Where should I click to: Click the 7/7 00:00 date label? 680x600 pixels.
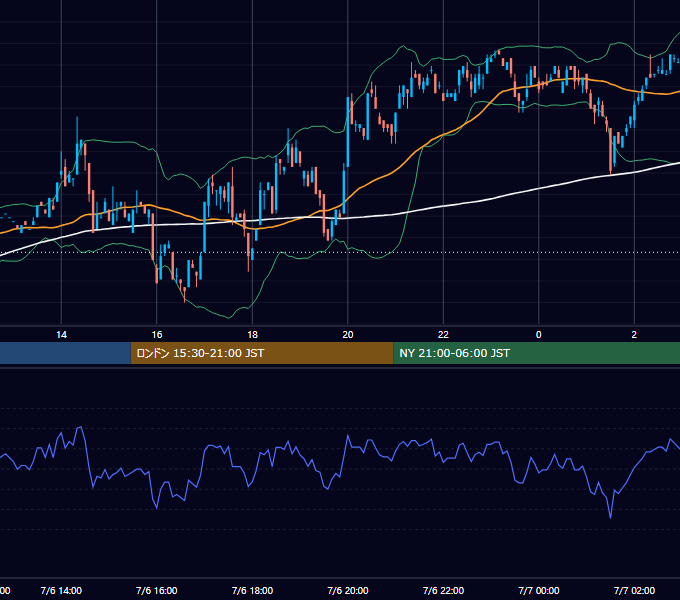pos(539,590)
